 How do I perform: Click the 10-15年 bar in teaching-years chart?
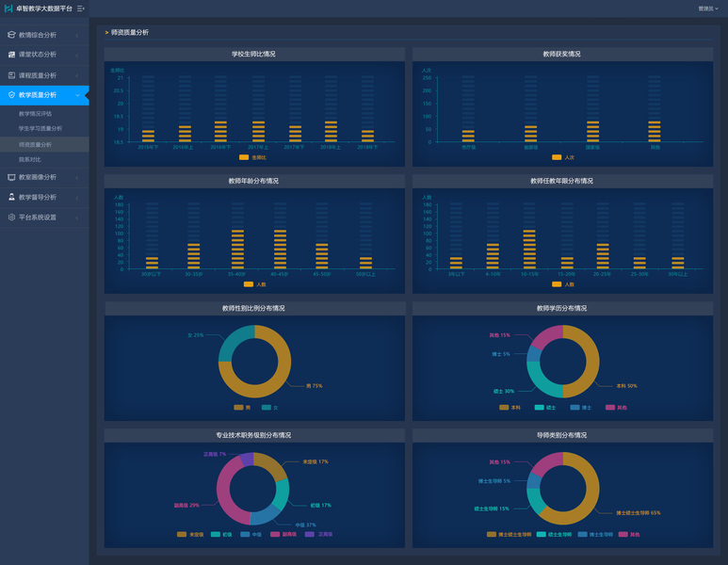coord(529,250)
